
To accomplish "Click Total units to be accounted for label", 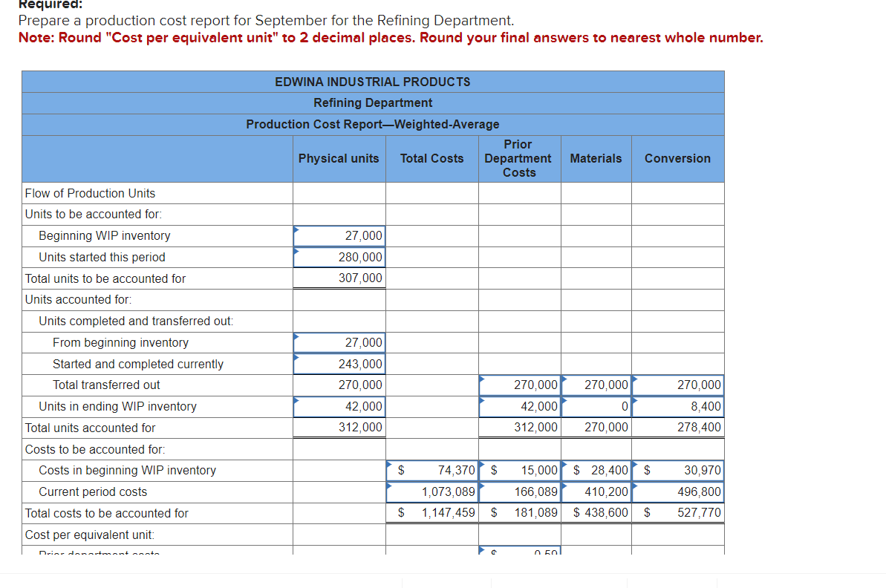I will click(x=105, y=278).
